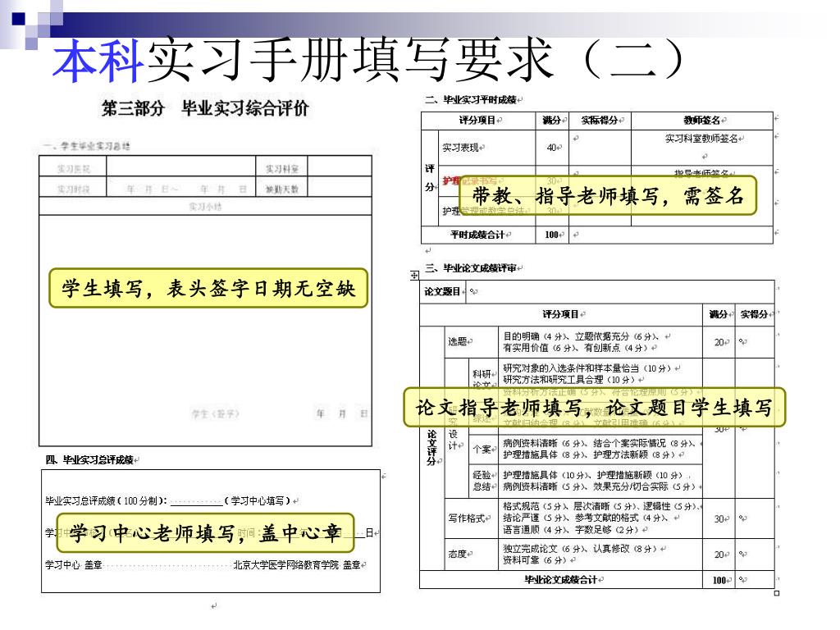Click the callout 带教、指导老师填写，需签名

pyautogui.click(x=608, y=195)
